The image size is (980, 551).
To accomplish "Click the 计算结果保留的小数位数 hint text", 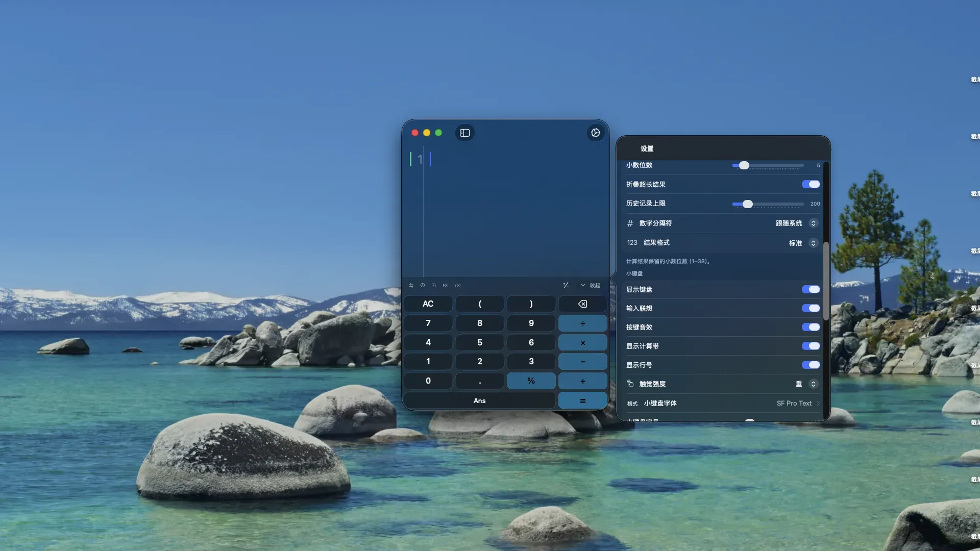I will pyautogui.click(x=669, y=261).
